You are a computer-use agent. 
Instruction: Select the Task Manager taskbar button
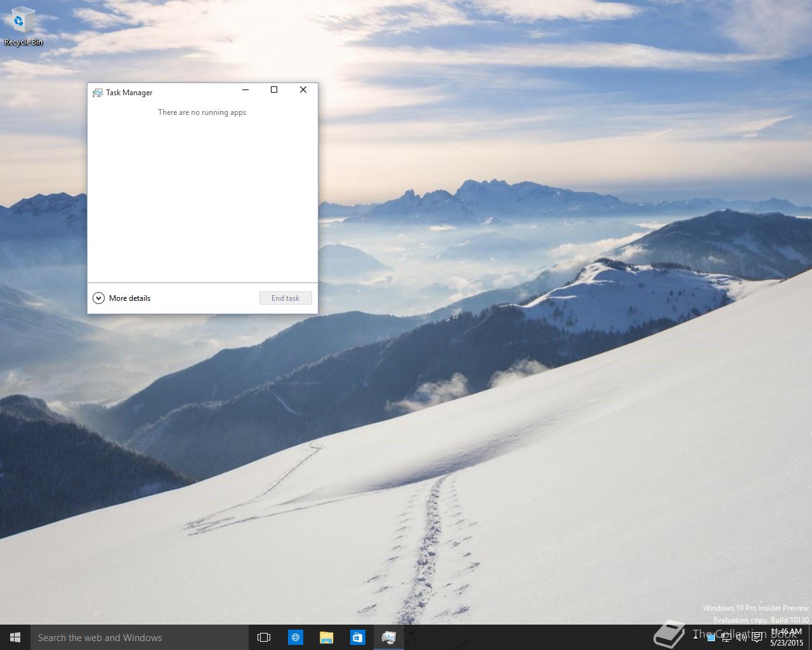[388, 637]
